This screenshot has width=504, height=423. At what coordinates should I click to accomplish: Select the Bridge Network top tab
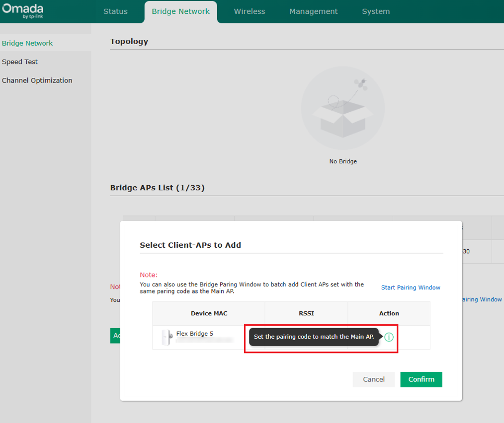(x=180, y=12)
